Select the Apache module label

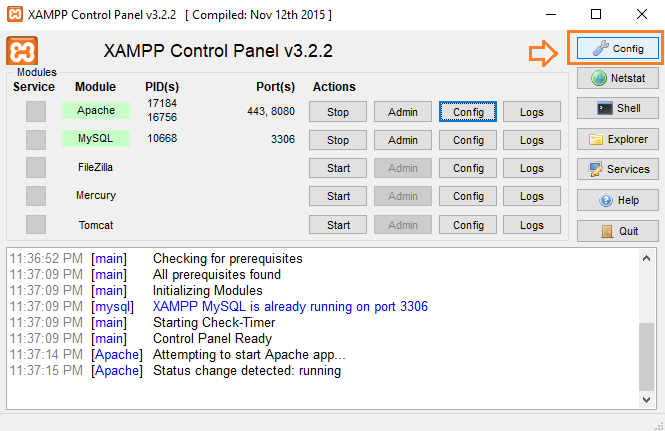[96, 110]
